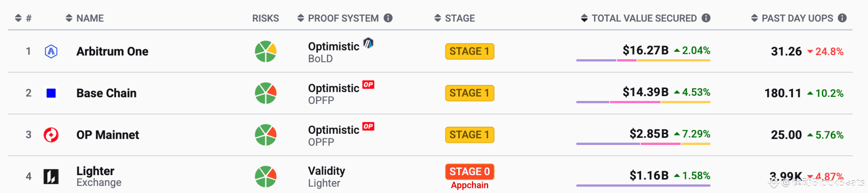Click the red Stage 0 badge for Lighter
The height and width of the screenshot is (193, 868).
click(469, 171)
